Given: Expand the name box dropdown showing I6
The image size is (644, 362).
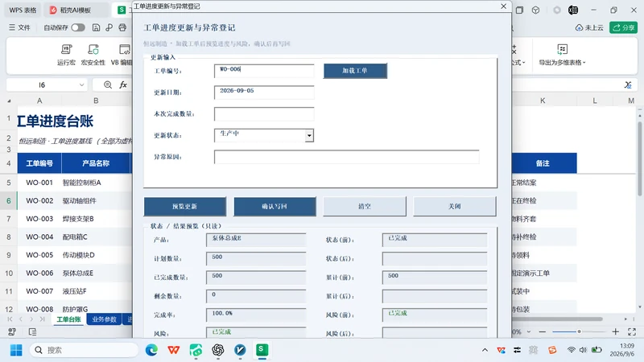Looking at the screenshot, I should [81, 85].
